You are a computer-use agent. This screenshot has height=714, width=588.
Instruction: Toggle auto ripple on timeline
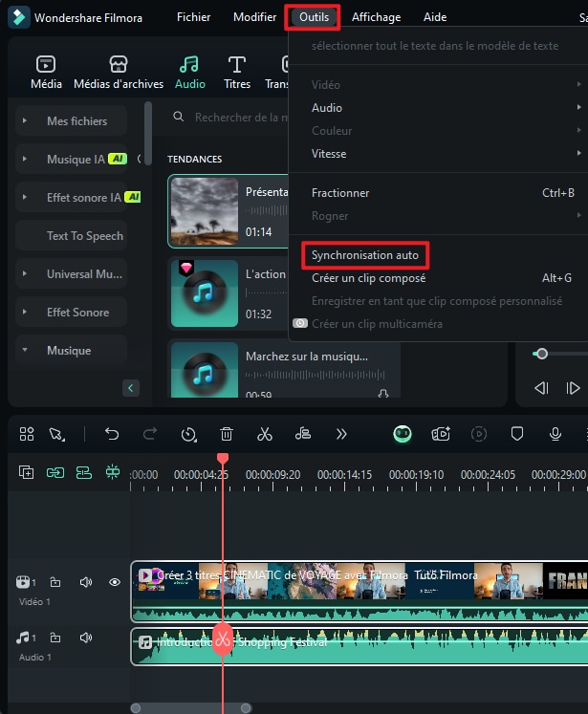click(x=84, y=473)
